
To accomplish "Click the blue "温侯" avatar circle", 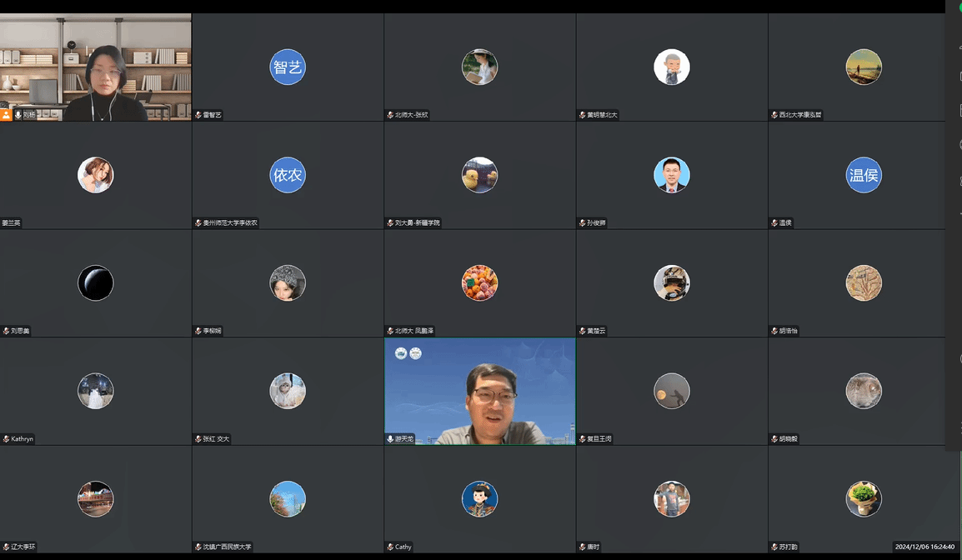I will coord(863,175).
